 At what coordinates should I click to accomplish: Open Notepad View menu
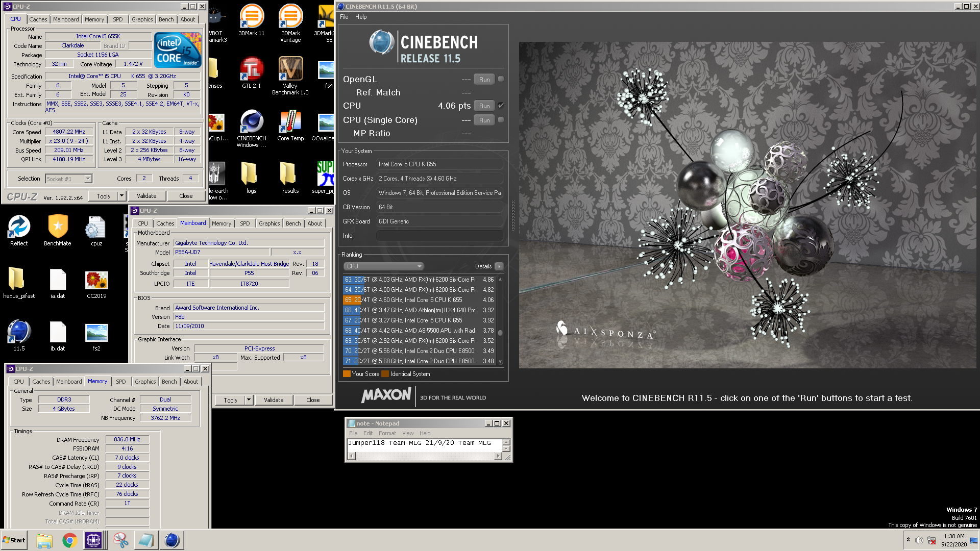(408, 433)
